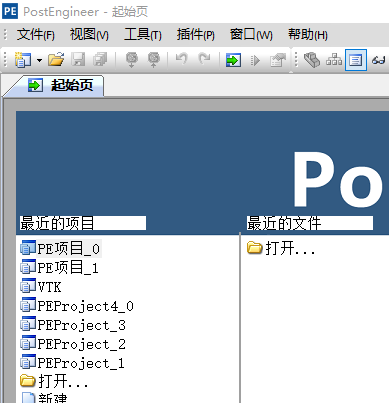Open the 工具(T) menu

click(x=143, y=34)
